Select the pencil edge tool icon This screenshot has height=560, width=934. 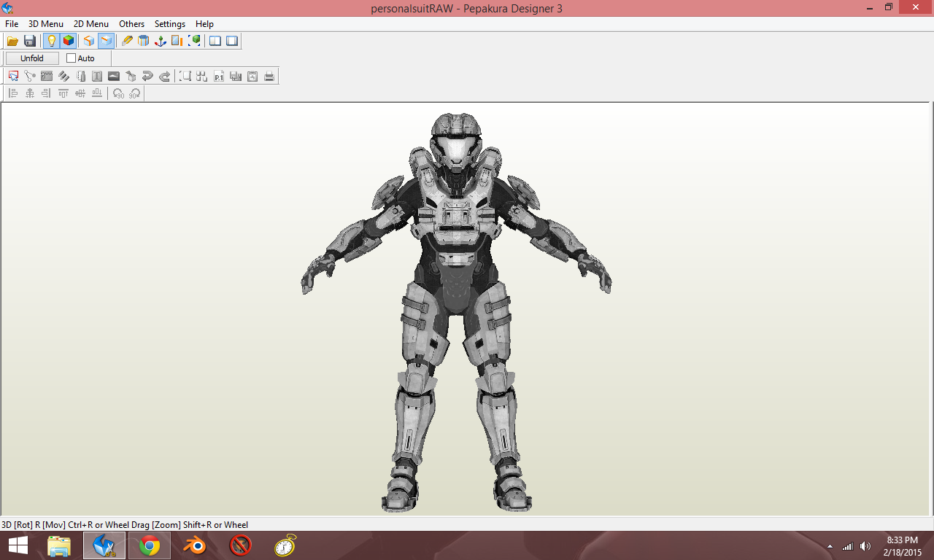point(127,41)
